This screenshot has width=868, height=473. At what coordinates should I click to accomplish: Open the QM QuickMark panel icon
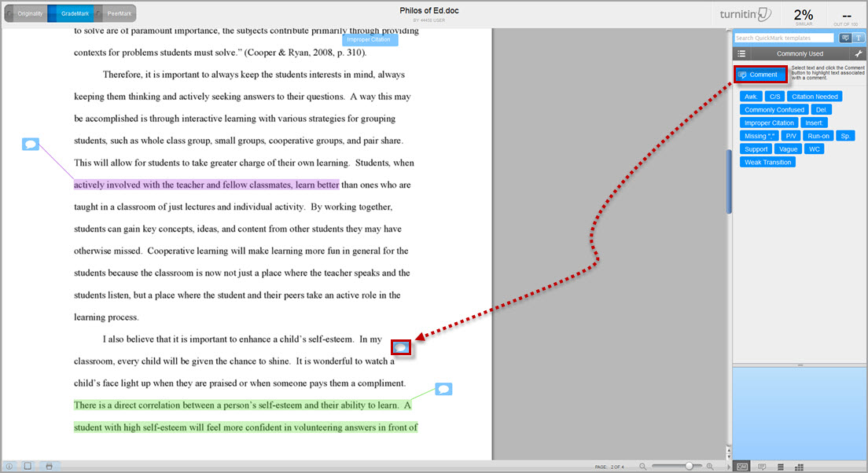pyautogui.click(x=742, y=467)
